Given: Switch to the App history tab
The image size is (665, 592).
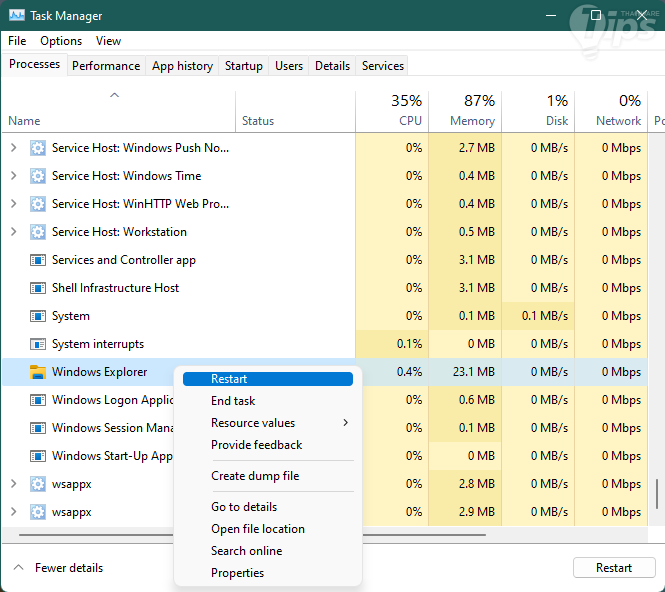Looking at the screenshot, I should [x=182, y=66].
